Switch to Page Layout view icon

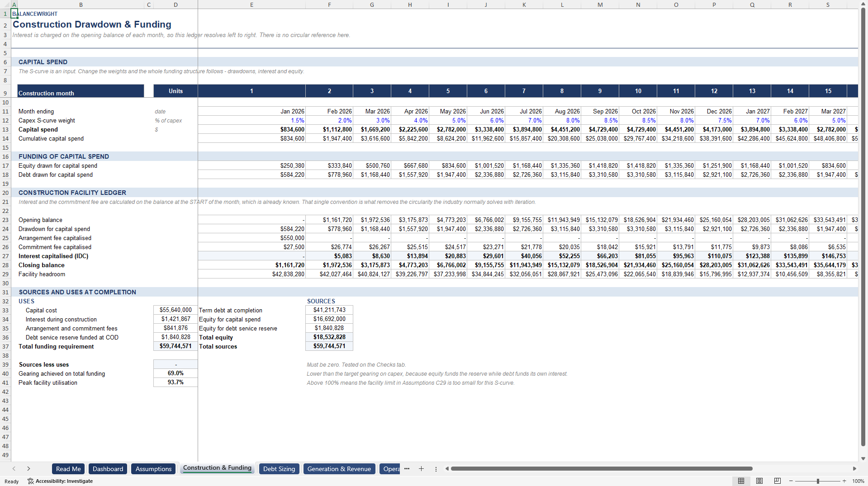click(x=759, y=481)
